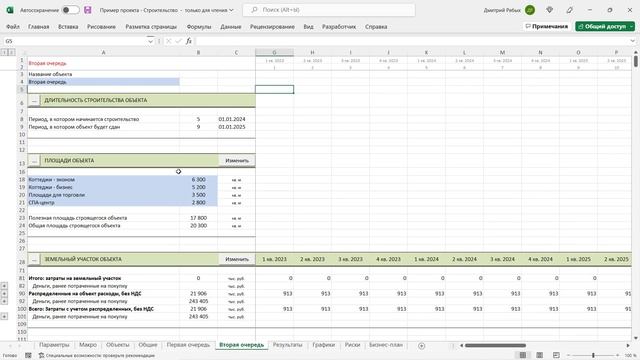Click the Name Box showing G5

[75, 41]
